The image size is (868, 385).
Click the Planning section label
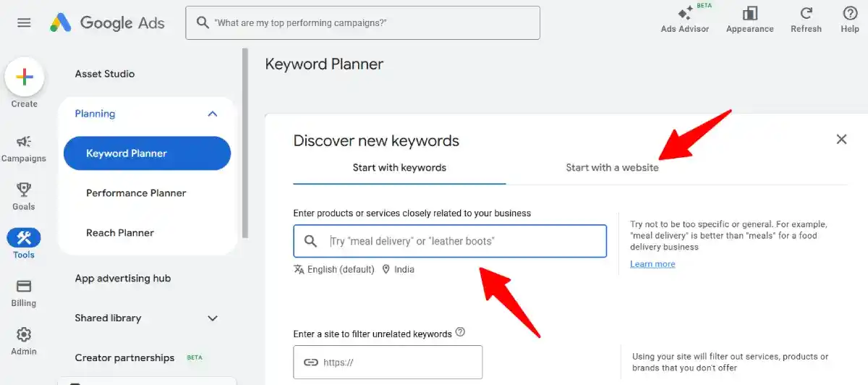[95, 114]
